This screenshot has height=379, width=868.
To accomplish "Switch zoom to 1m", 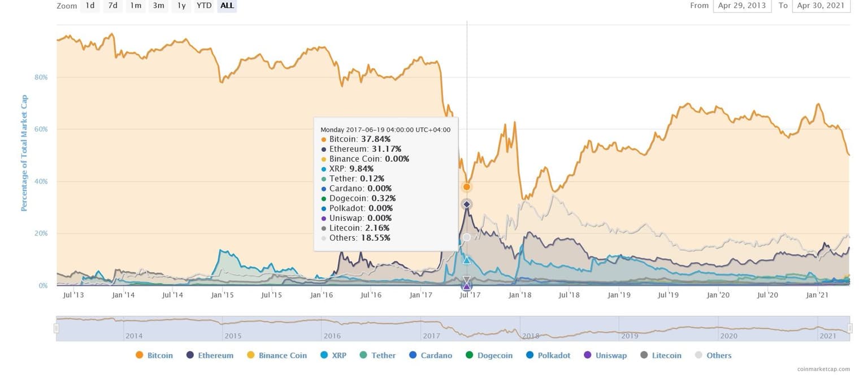I will pyautogui.click(x=136, y=6).
